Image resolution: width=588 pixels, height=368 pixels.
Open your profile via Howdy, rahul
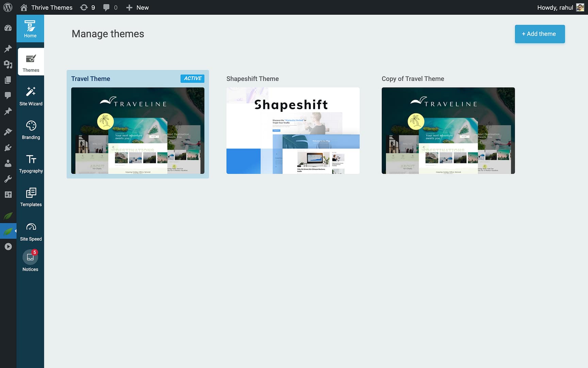tap(556, 7)
